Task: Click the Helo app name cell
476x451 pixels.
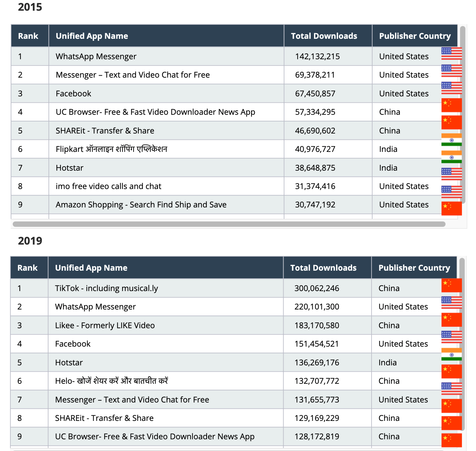Action: click(x=111, y=381)
